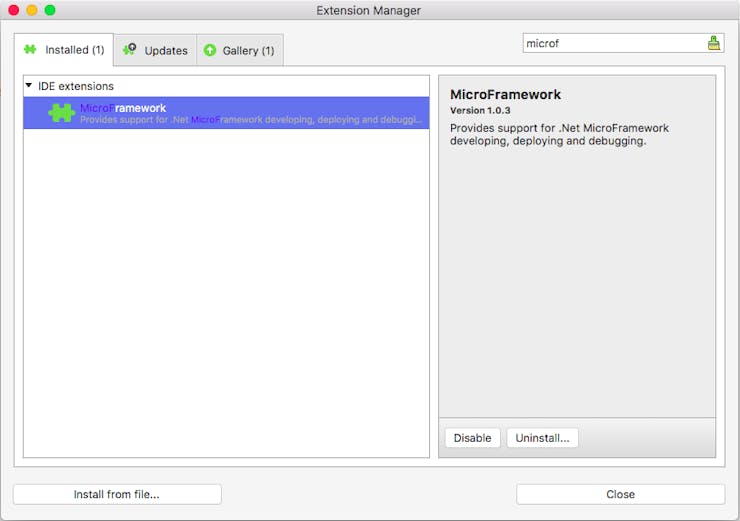Screen dimensions: 740x521
Task: Open the Gallery (1) tab
Action: point(240,50)
